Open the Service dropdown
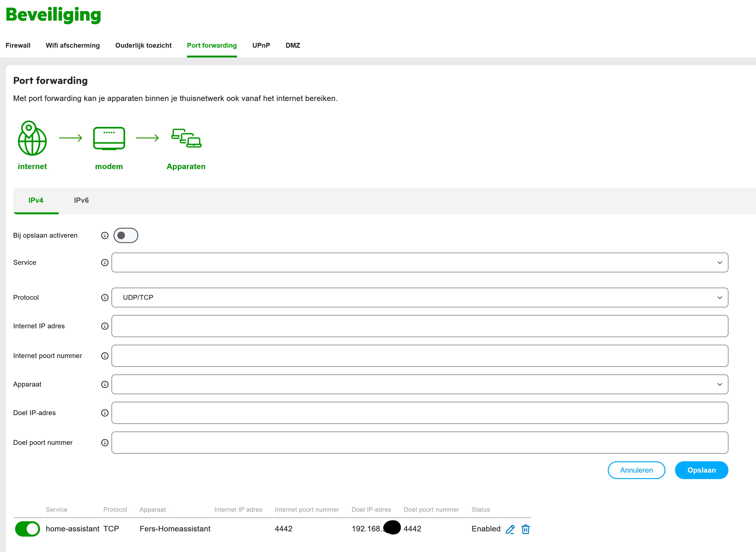The image size is (756, 552). pos(419,263)
